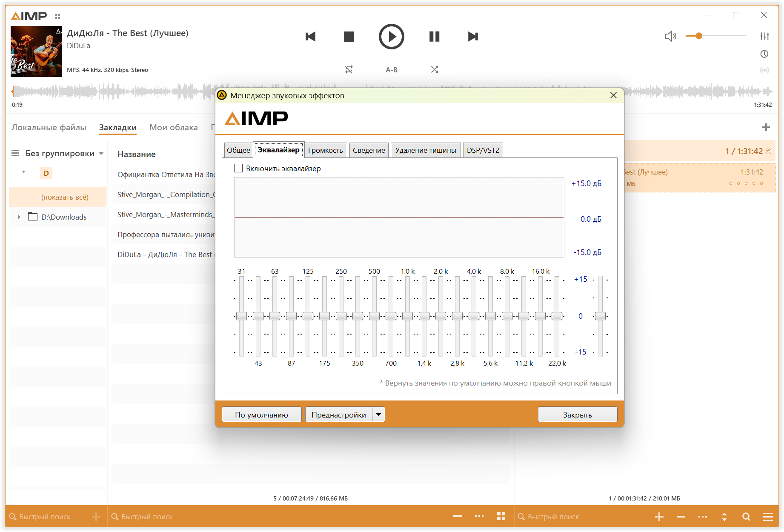
Task: Switch to Локальные файлы tab
Action: 49,127
